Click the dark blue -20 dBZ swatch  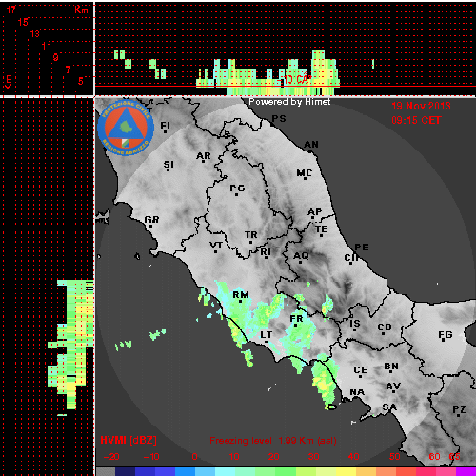[x=126, y=471]
